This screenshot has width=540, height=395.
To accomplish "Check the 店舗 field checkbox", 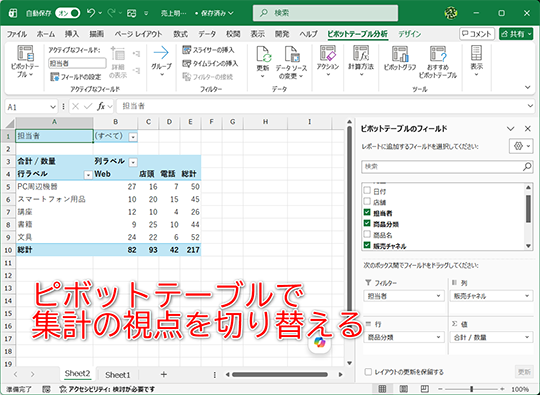I will pos(367,201).
